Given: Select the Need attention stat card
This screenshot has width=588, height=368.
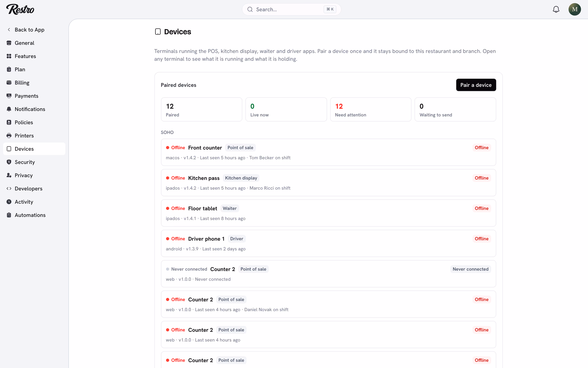Looking at the screenshot, I should (371, 109).
